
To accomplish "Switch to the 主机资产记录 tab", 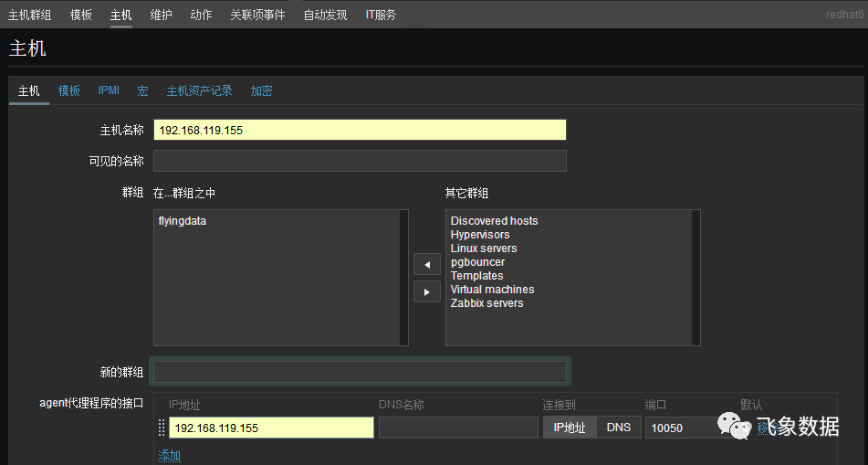I will pyautogui.click(x=199, y=90).
